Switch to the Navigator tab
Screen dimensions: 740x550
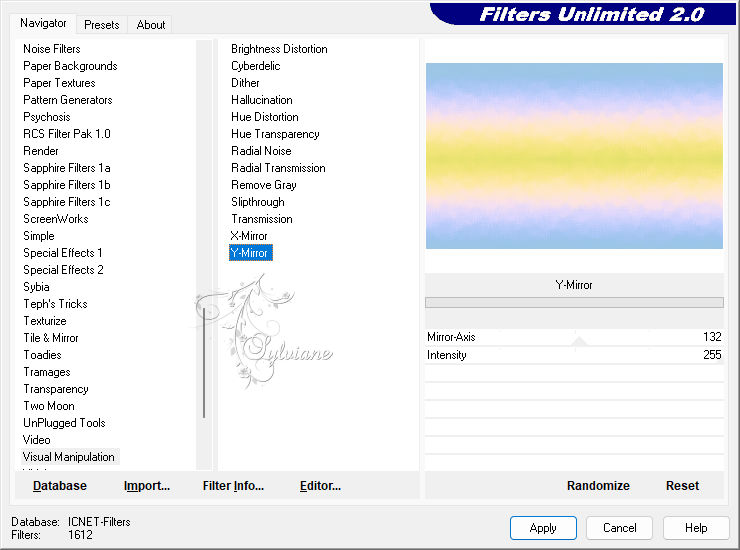[x=43, y=23]
